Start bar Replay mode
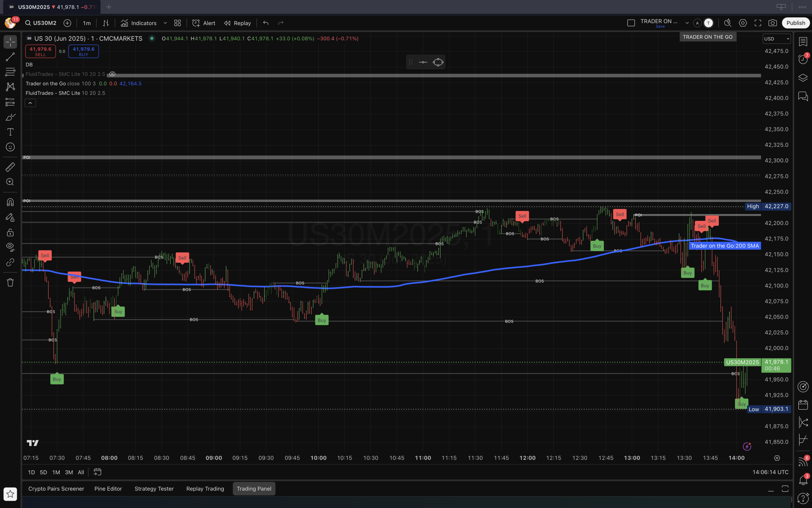This screenshot has height=508, width=812. pos(238,23)
